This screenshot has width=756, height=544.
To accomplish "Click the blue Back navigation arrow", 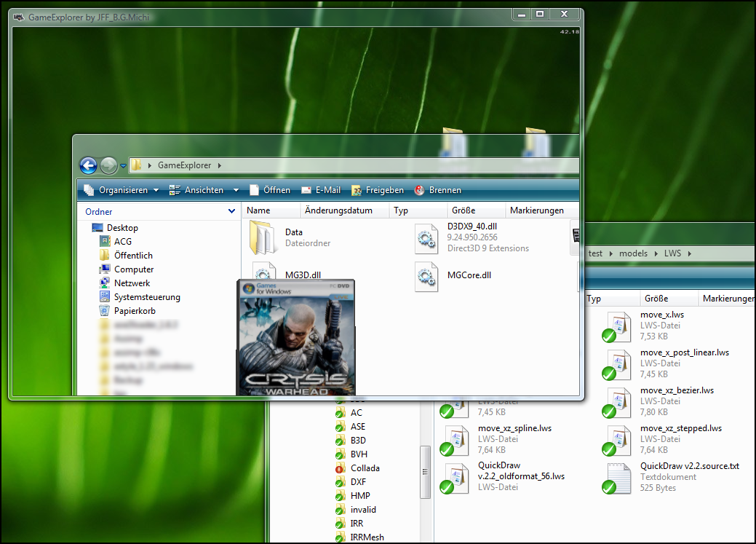I will 88,165.
